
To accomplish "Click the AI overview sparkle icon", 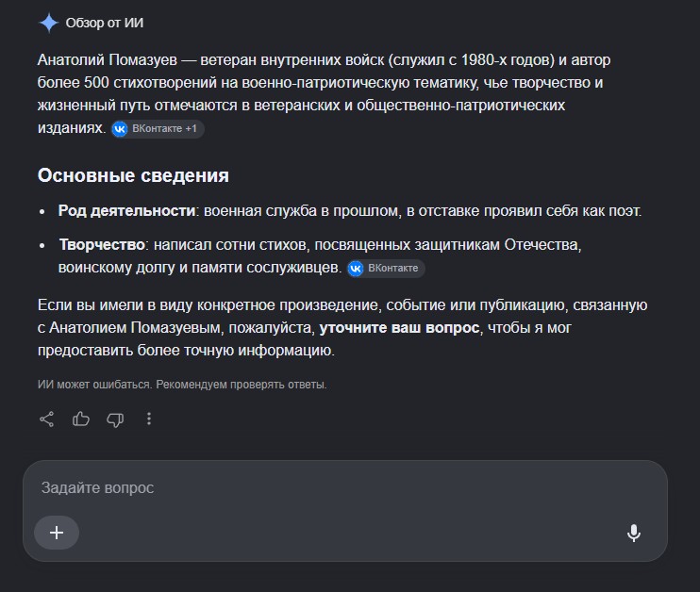I will [49, 24].
